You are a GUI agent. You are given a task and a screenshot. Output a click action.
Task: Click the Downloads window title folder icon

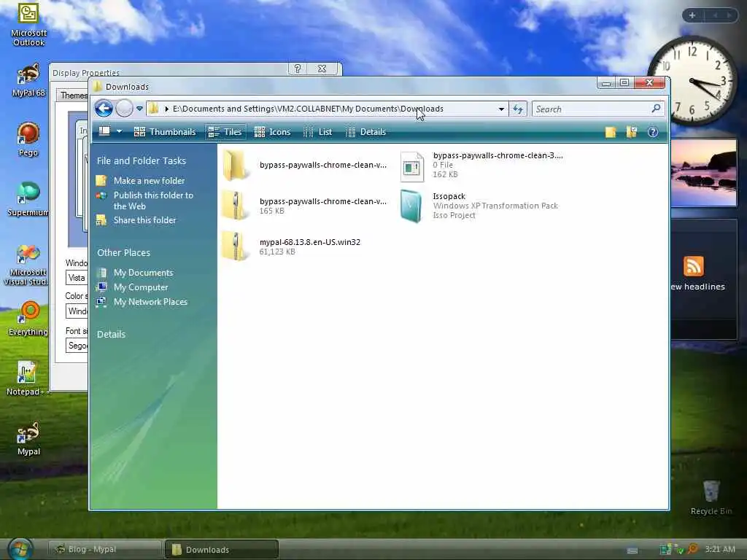point(98,87)
